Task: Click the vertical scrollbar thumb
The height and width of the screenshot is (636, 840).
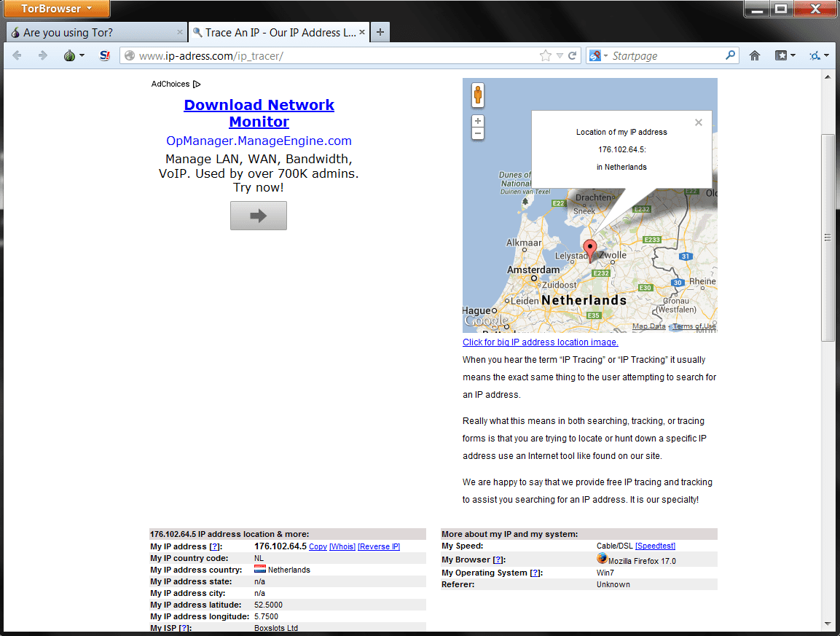Action: coord(828,237)
